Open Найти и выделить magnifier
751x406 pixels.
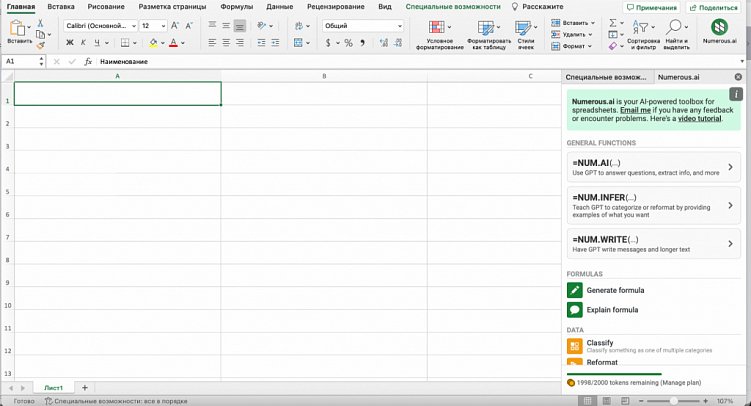(676, 34)
